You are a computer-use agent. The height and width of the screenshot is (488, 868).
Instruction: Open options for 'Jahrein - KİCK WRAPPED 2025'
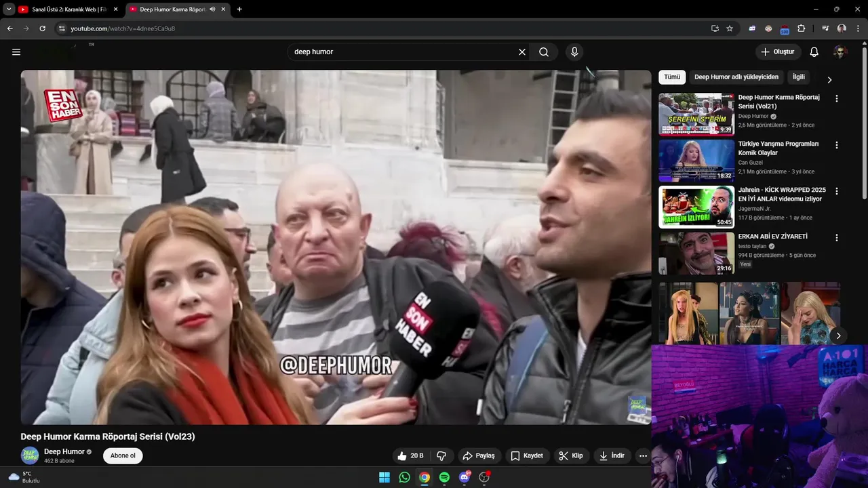836,191
